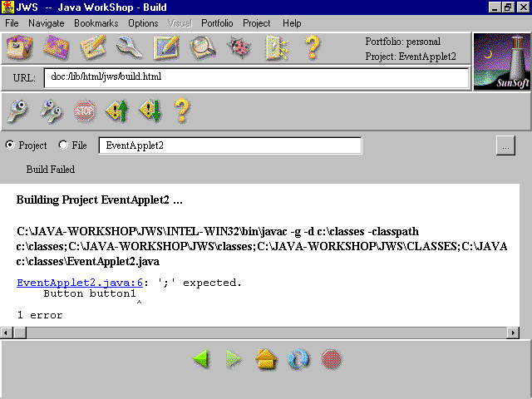Close the Java WorkShop window
Screen dimensions: 532x399
pos(523,7)
